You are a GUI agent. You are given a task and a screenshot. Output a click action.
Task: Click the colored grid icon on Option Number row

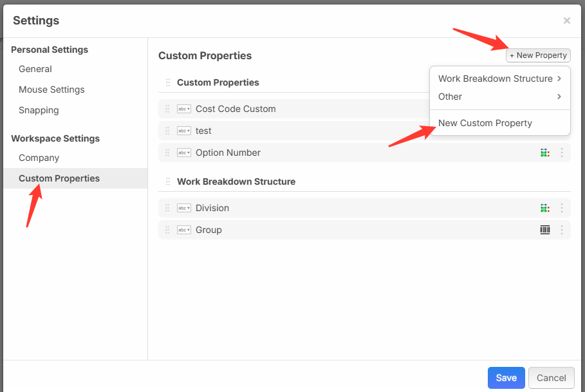coord(544,153)
